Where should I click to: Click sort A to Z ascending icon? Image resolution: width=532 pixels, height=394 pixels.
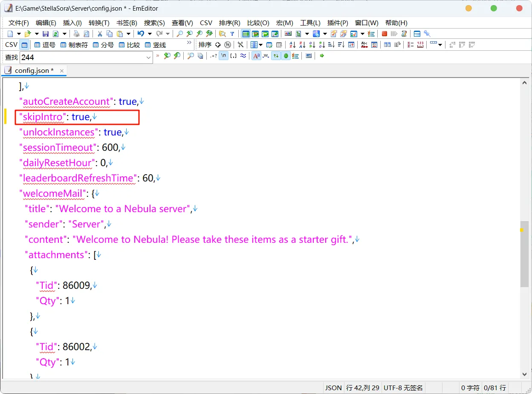point(292,45)
